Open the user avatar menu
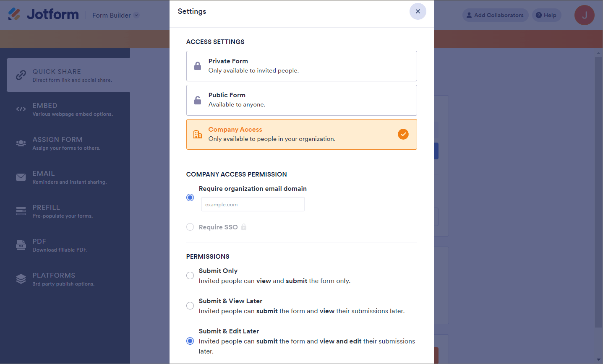This screenshot has width=603, height=364. [584, 15]
